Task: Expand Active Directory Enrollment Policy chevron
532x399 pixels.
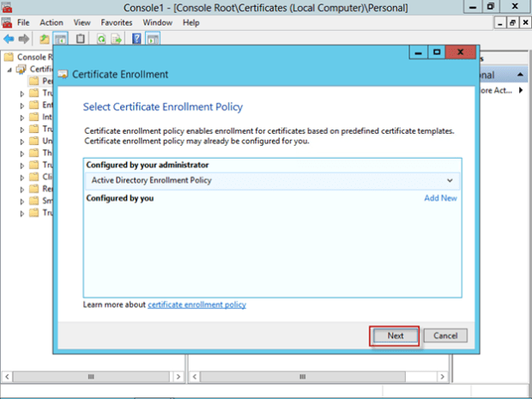Action: (450, 180)
